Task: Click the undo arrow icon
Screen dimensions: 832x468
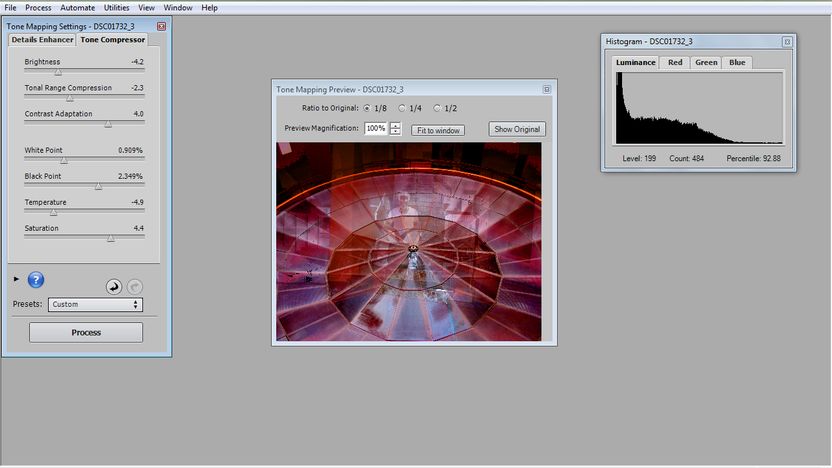Action: 114,287
